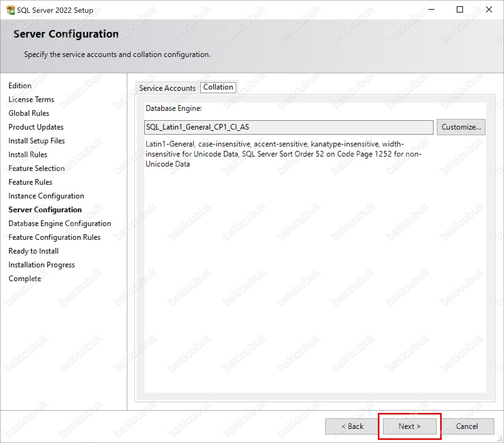Screen dimensions: 504x443
Task: Click the Instance Configuration step
Action: 46,196
